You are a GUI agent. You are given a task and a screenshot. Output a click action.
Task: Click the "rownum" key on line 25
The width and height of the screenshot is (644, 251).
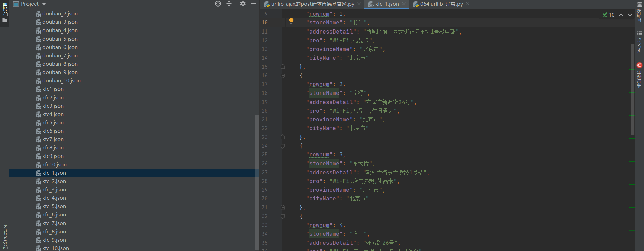(319, 155)
